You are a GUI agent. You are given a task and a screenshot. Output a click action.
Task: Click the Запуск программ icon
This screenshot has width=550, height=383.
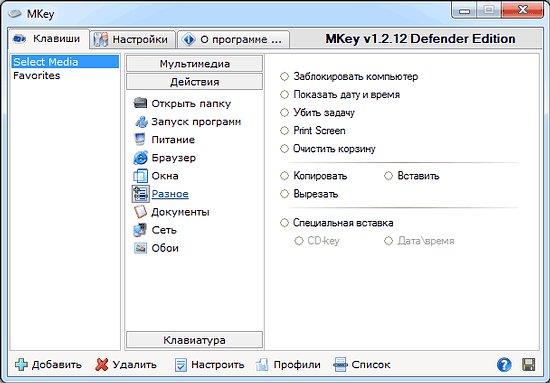tap(140, 122)
